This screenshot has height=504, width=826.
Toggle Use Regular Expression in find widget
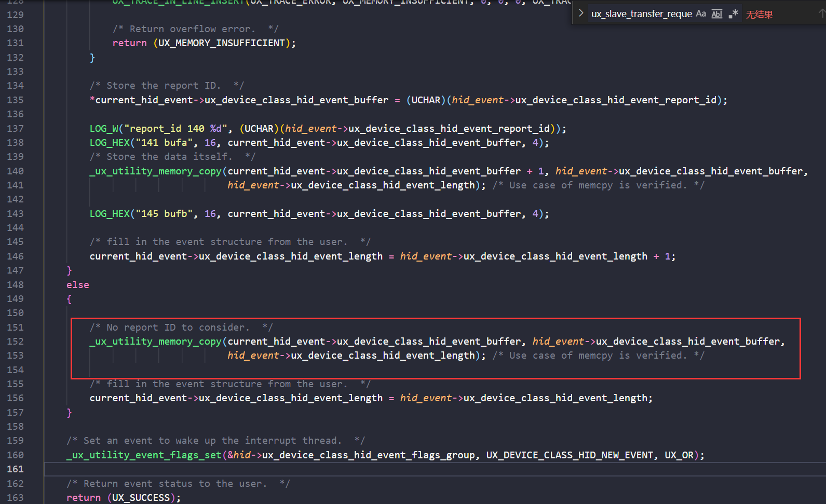click(733, 14)
